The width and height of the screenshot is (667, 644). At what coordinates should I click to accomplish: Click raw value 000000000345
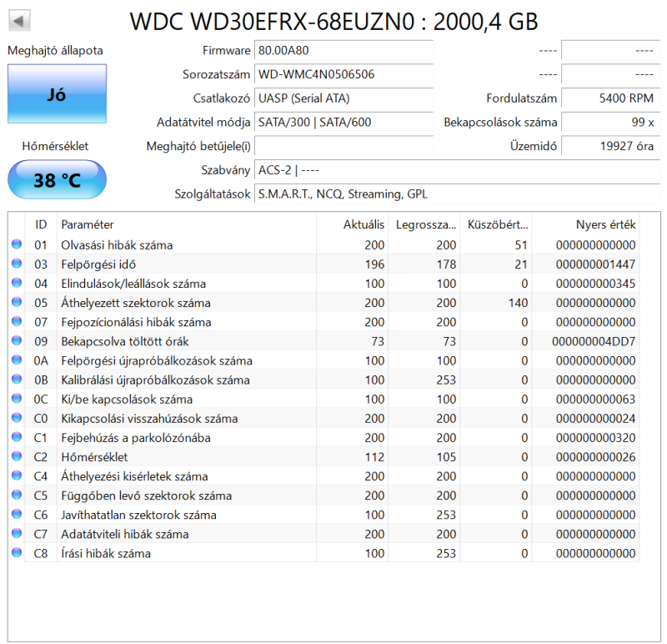coord(595,284)
